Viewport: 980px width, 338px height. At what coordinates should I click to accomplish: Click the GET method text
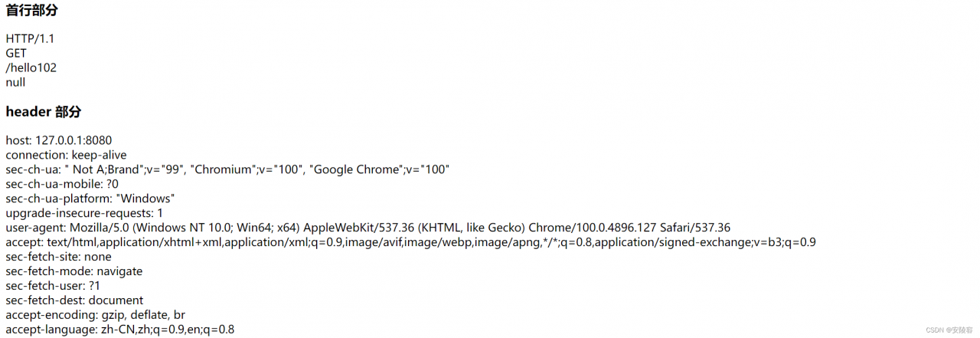coord(16,53)
